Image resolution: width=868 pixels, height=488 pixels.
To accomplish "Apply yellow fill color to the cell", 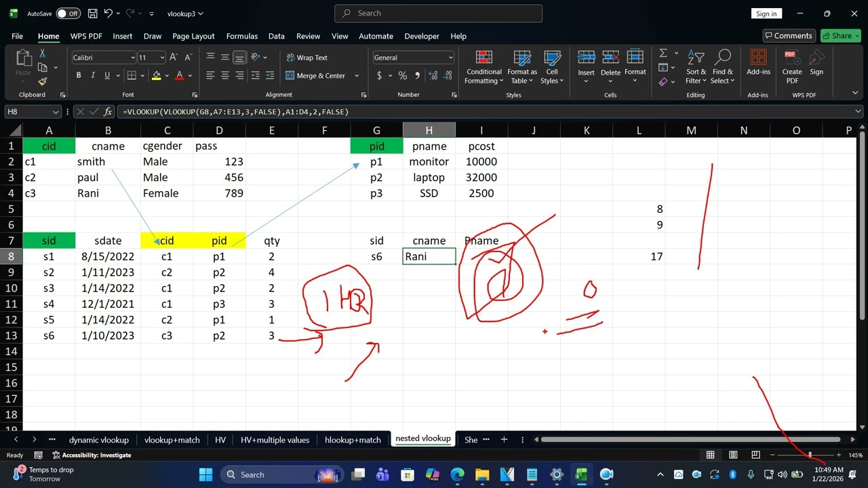I will [x=157, y=76].
